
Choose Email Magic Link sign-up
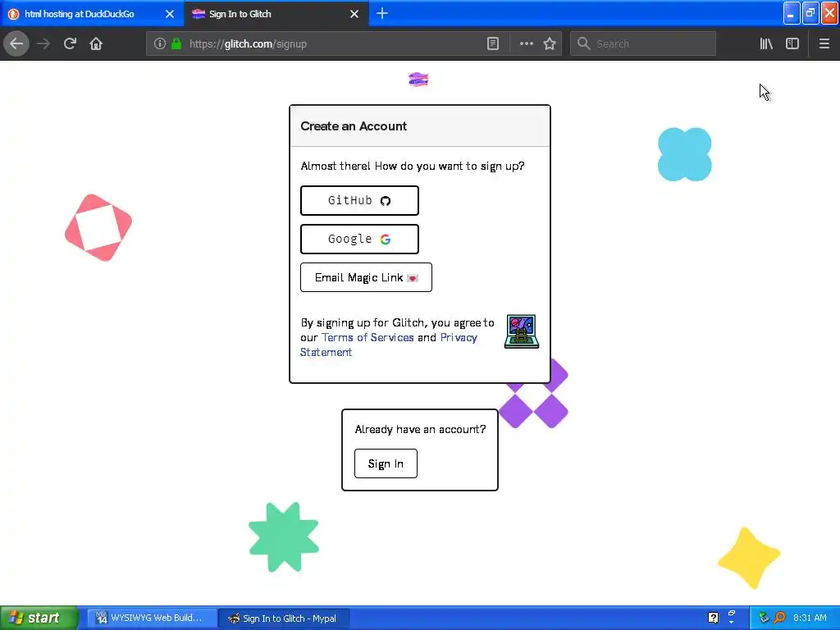pos(366,277)
